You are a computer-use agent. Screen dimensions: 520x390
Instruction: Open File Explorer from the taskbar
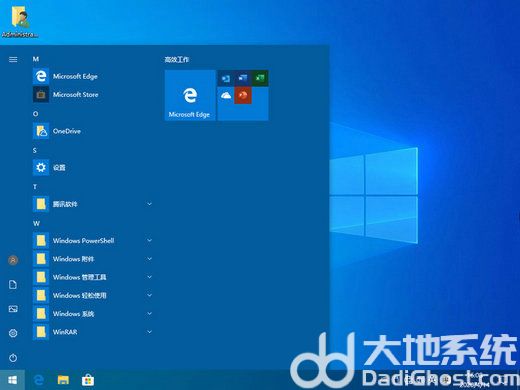(63, 380)
